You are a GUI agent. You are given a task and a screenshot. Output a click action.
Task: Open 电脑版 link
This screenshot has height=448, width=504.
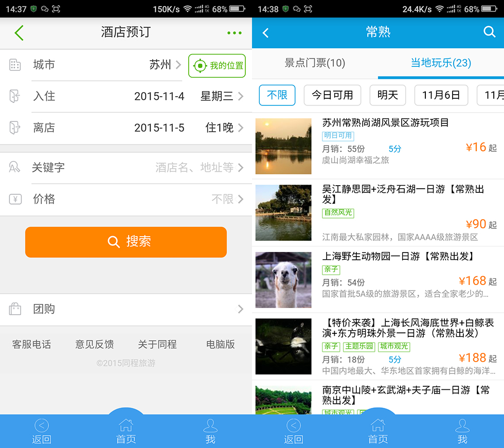[221, 344]
